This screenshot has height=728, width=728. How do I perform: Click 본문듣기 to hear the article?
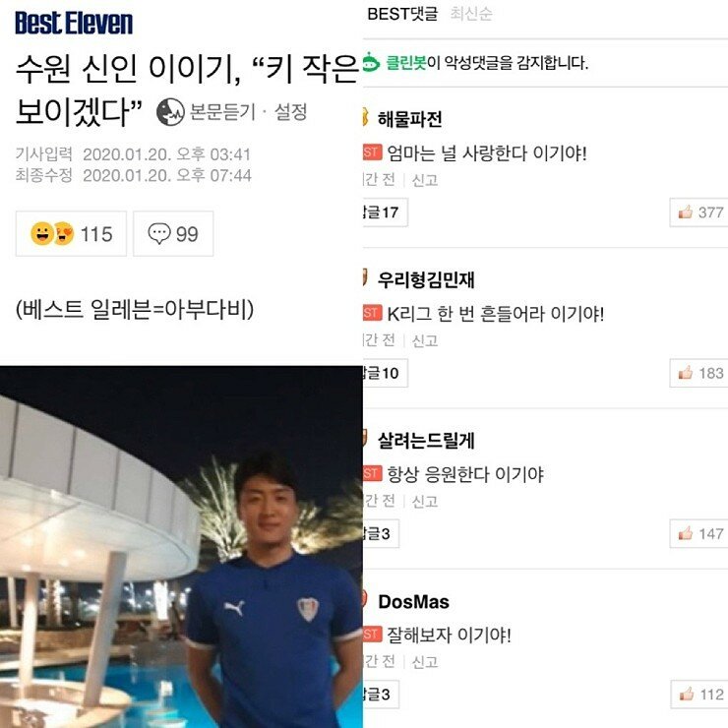[222, 112]
